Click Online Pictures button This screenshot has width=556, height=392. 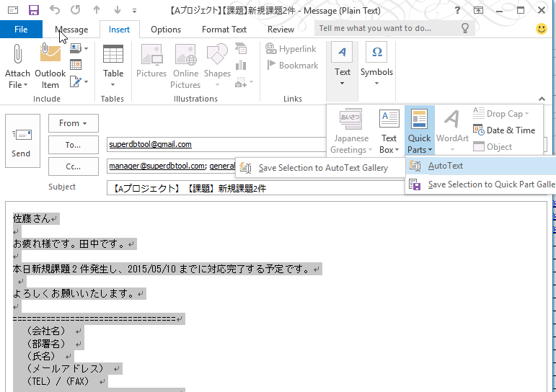[185, 66]
